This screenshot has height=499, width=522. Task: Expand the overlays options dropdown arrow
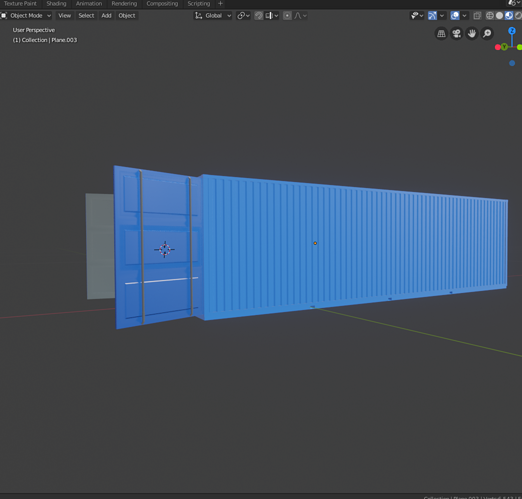pyautogui.click(x=465, y=16)
